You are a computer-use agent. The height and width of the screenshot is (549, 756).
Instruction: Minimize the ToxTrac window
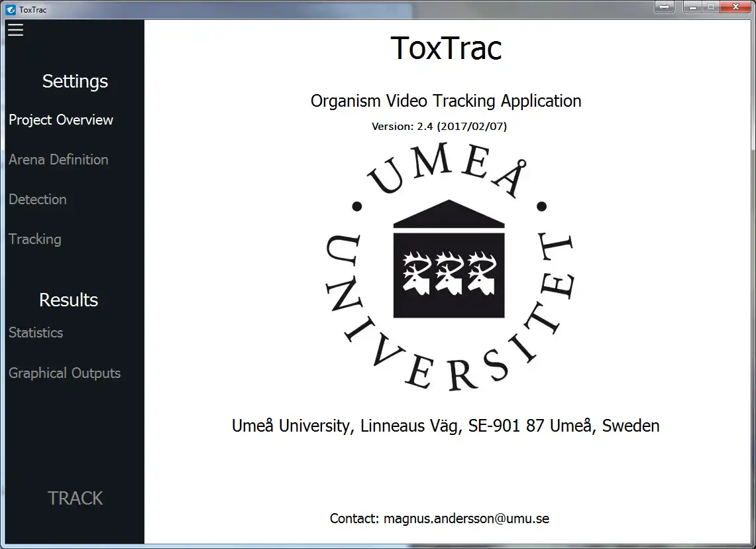click(692, 7)
